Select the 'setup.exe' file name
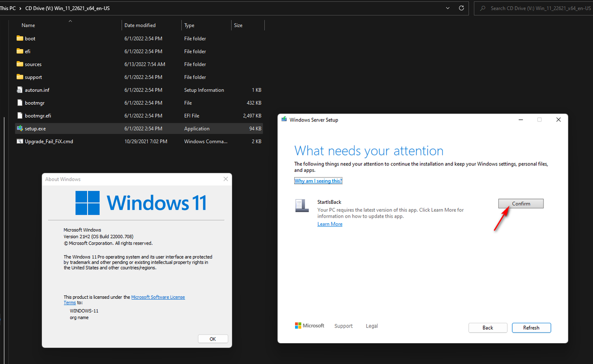 35,129
